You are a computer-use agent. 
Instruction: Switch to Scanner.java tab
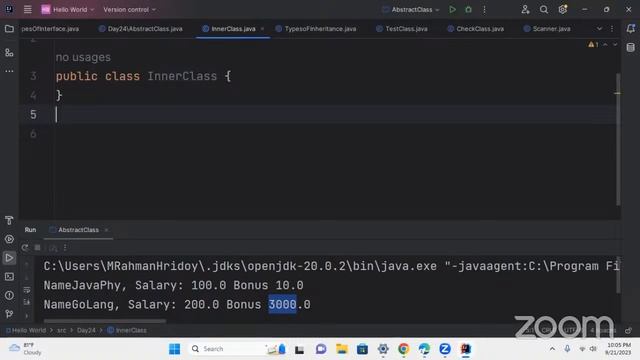[547, 29]
